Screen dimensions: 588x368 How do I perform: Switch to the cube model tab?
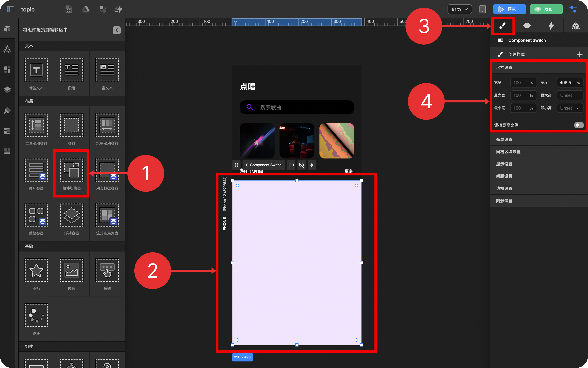pos(576,26)
